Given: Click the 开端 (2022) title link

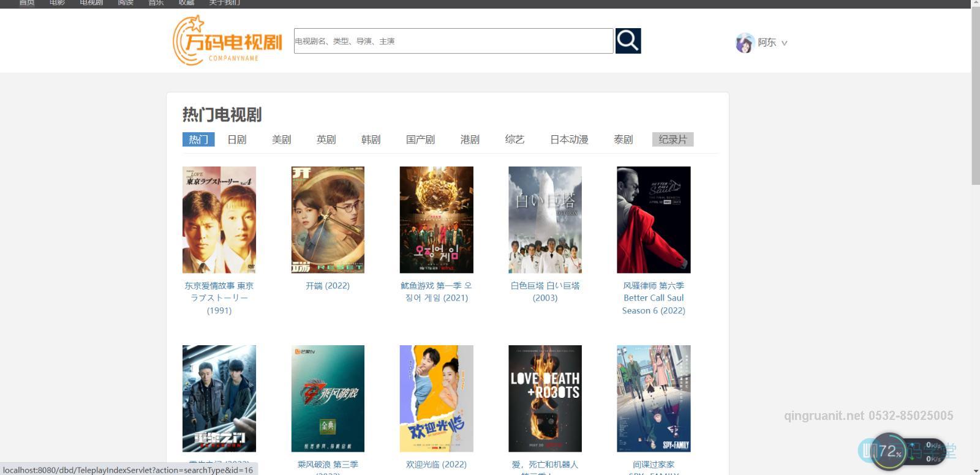Looking at the screenshot, I should tap(328, 286).
